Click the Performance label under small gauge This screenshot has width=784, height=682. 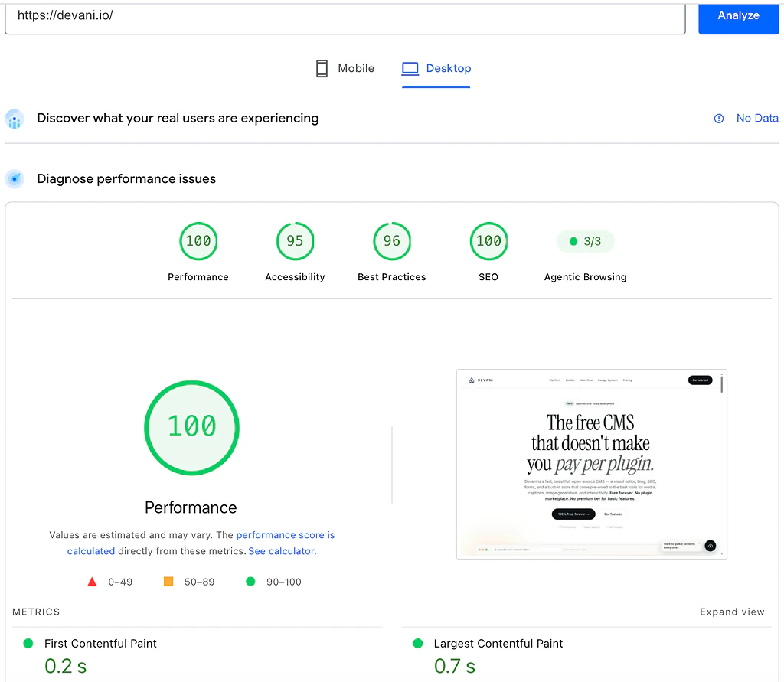tap(198, 277)
